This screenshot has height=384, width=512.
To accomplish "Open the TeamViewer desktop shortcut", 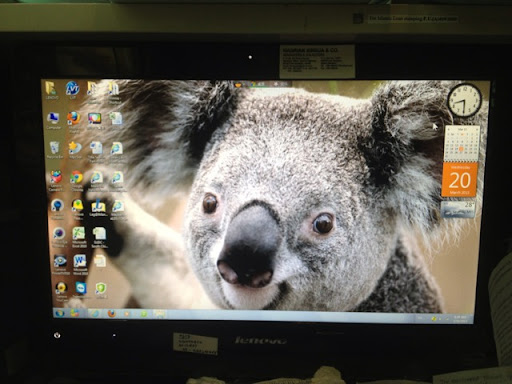I will point(81,289).
